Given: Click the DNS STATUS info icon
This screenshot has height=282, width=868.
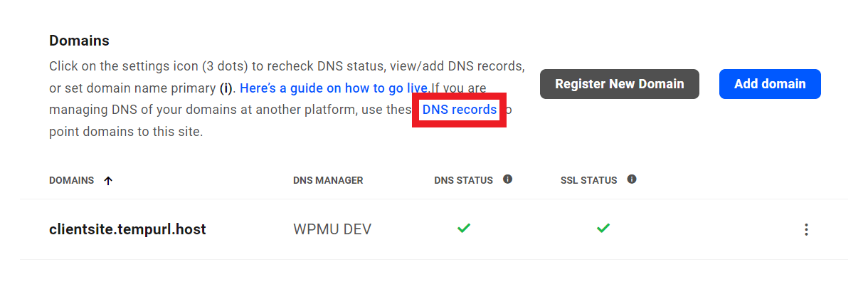Looking at the screenshot, I should (507, 179).
